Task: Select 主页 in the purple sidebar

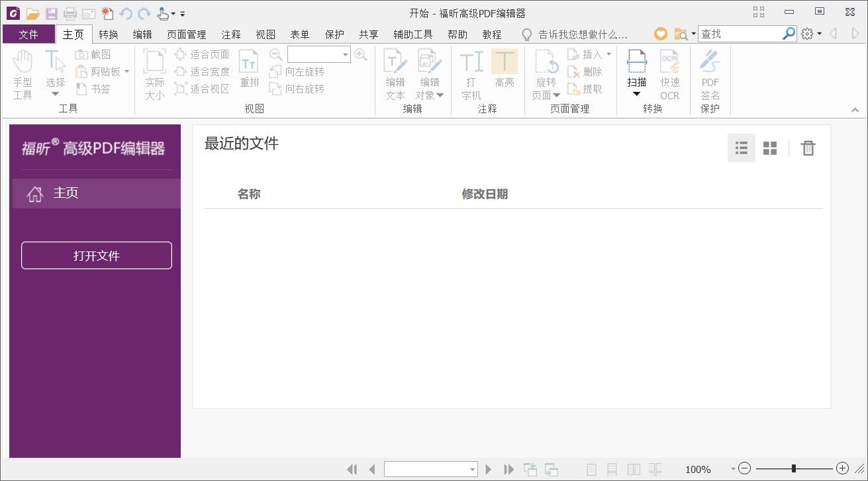Action: (96, 193)
